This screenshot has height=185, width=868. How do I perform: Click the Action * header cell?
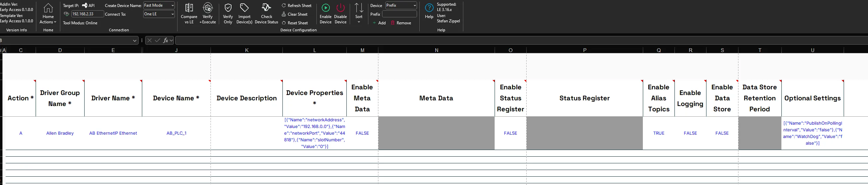(x=21, y=98)
